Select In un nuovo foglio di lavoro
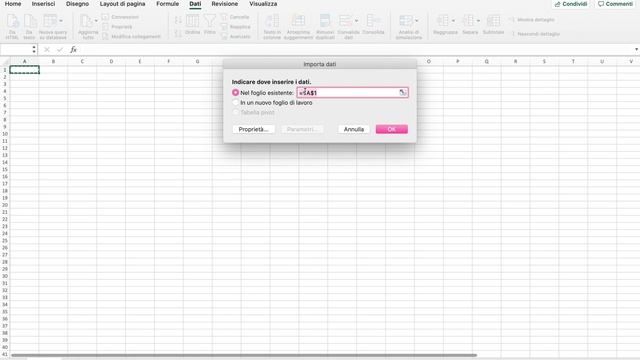Viewport: 640px width, 360px height. pyautogui.click(x=236, y=102)
